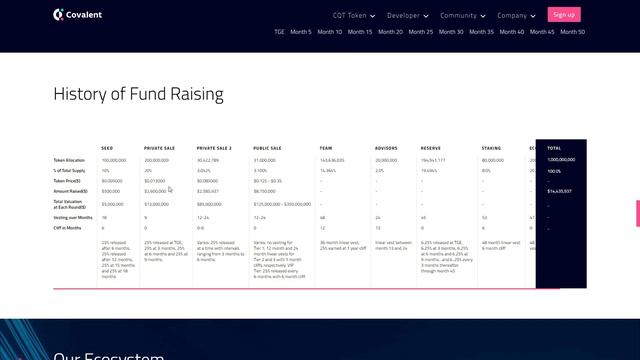
Task: Click the TGE axis label
Action: click(x=279, y=32)
